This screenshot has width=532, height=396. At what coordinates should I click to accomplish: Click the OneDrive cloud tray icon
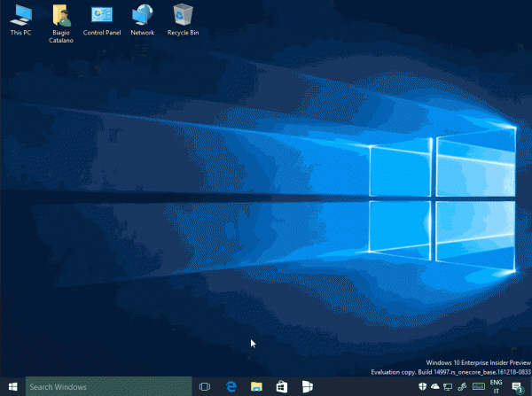tap(435, 386)
